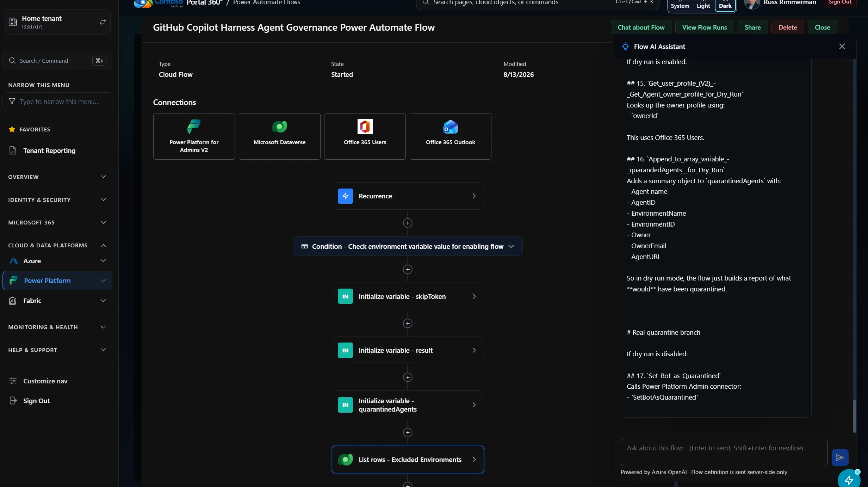The width and height of the screenshot is (868, 487).
Task: Switch theme to Light
Action: (703, 5)
